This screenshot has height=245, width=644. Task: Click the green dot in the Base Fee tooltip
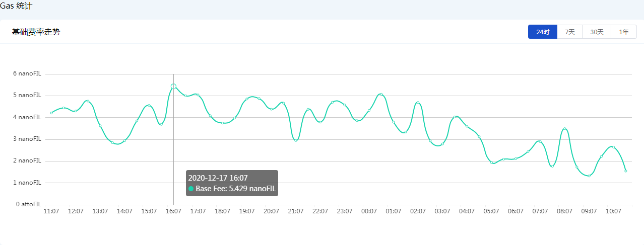pyautogui.click(x=191, y=189)
